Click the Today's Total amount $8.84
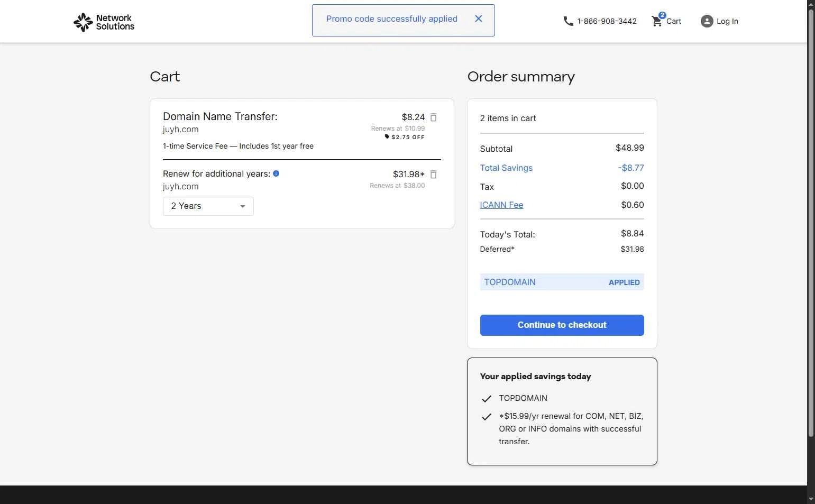The height and width of the screenshot is (504, 815). 632,234
